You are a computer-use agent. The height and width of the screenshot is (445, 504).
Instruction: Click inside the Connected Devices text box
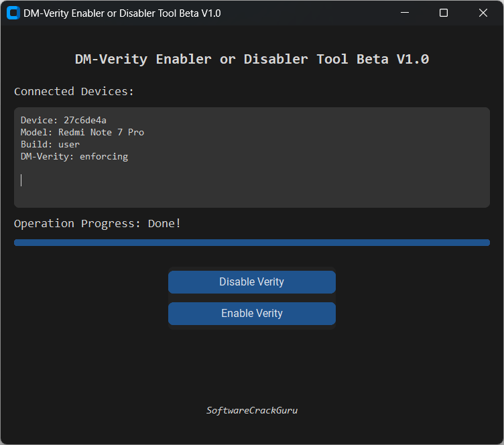(252, 157)
